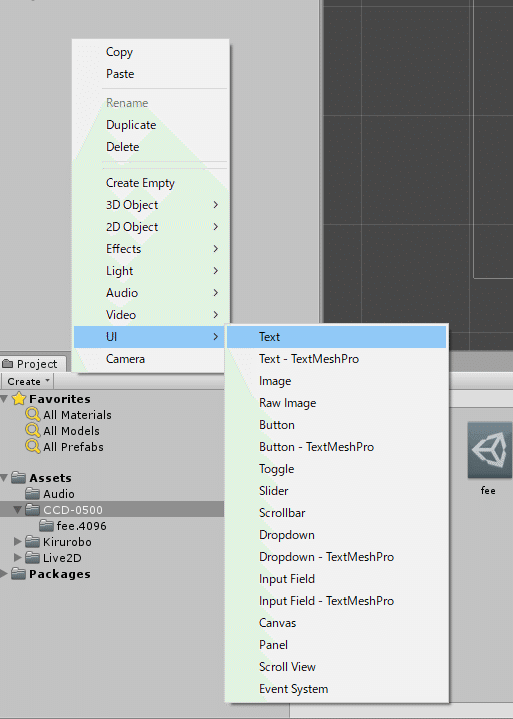
Task: Click the CCD-0500 folder icon
Action: click(32, 509)
